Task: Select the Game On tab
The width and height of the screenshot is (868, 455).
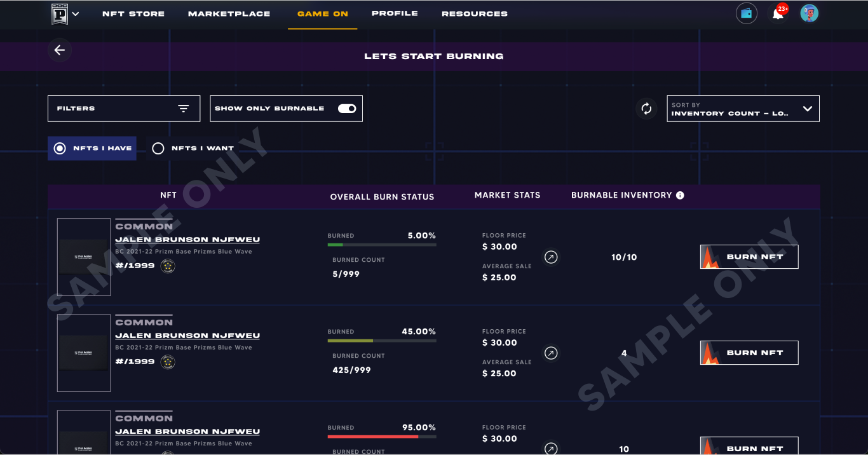Action: pos(323,14)
